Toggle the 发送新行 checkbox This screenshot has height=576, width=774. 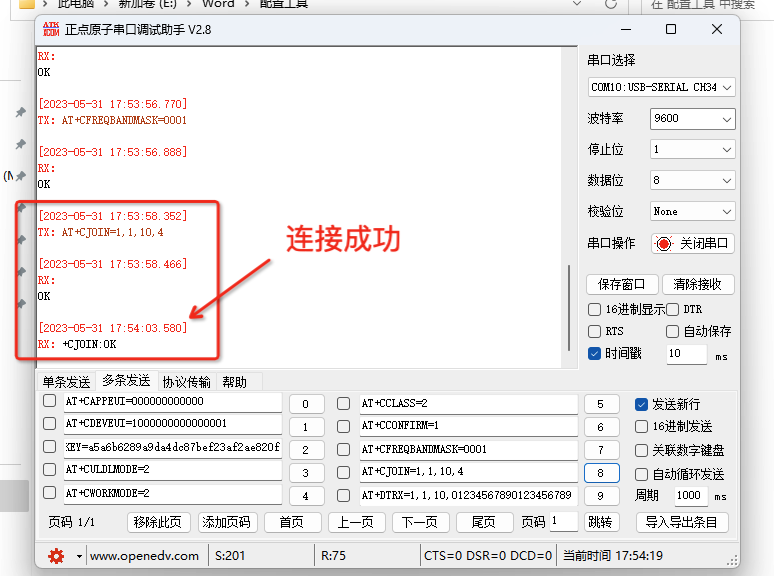tap(641, 405)
